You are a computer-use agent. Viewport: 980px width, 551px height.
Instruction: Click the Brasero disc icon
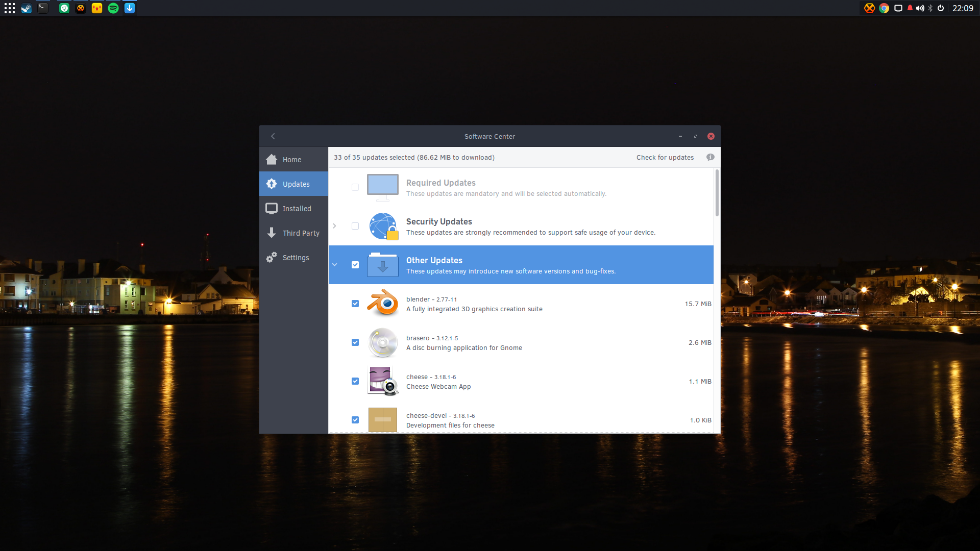pyautogui.click(x=383, y=342)
